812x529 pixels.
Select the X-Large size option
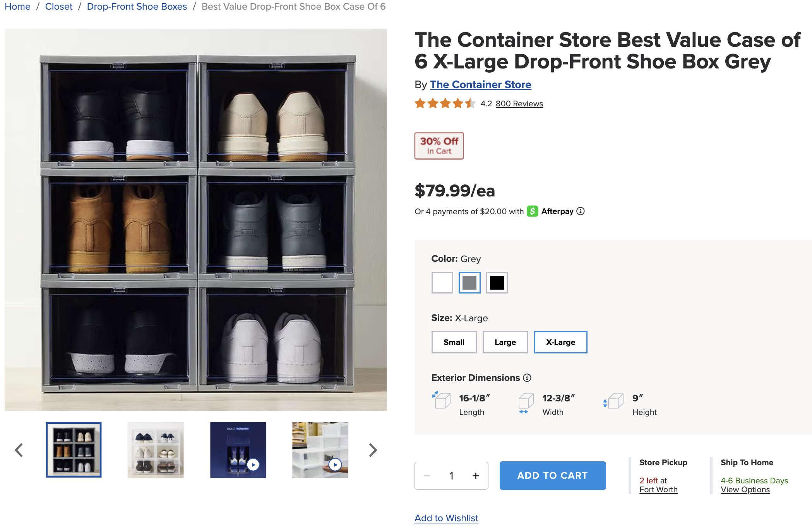tap(560, 342)
